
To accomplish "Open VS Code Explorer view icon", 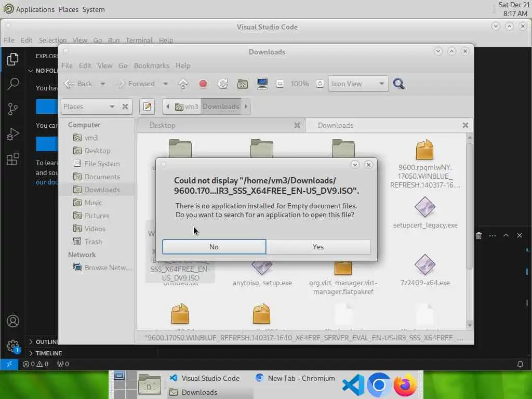I will (13, 59).
